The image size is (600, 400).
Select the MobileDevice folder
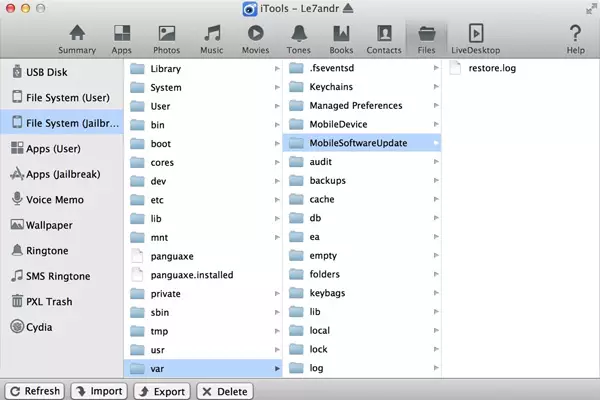click(362, 124)
